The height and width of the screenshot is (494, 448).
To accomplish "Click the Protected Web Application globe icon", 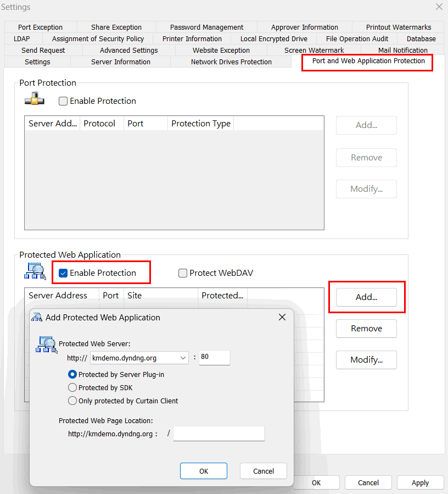I will coord(35,272).
